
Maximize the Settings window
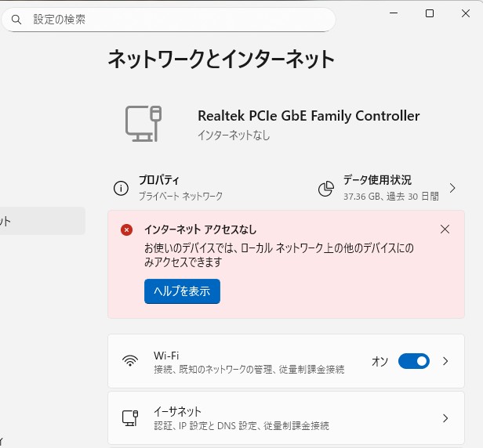tap(430, 13)
